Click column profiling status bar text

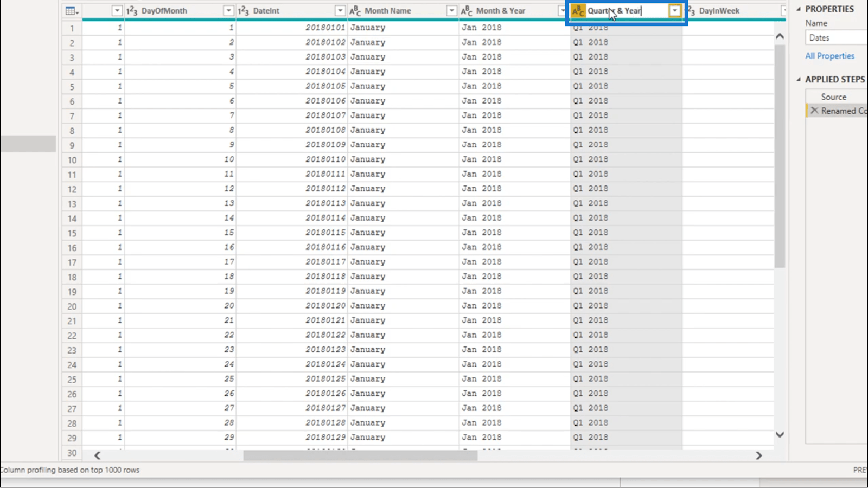point(69,470)
